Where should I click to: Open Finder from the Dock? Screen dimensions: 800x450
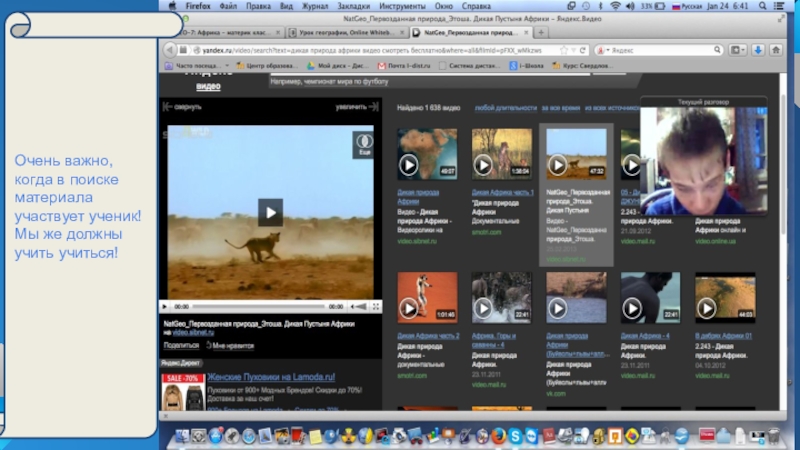(x=182, y=436)
